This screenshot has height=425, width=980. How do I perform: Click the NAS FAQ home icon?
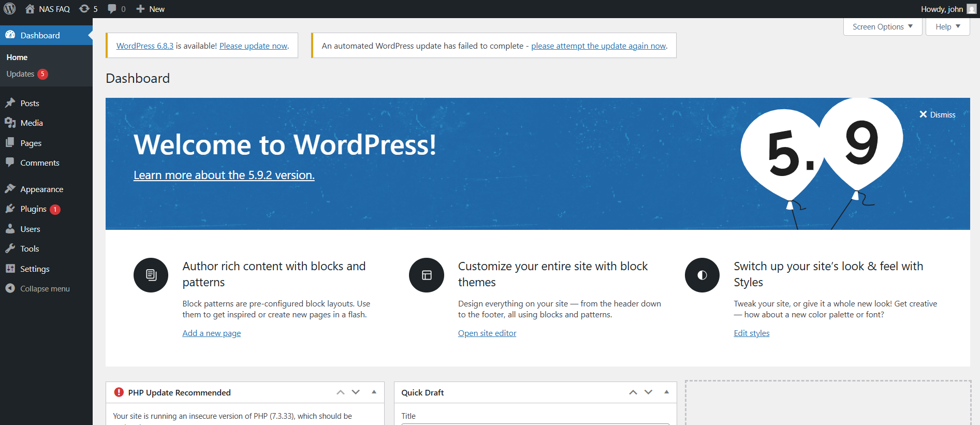click(x=30, y=9)
